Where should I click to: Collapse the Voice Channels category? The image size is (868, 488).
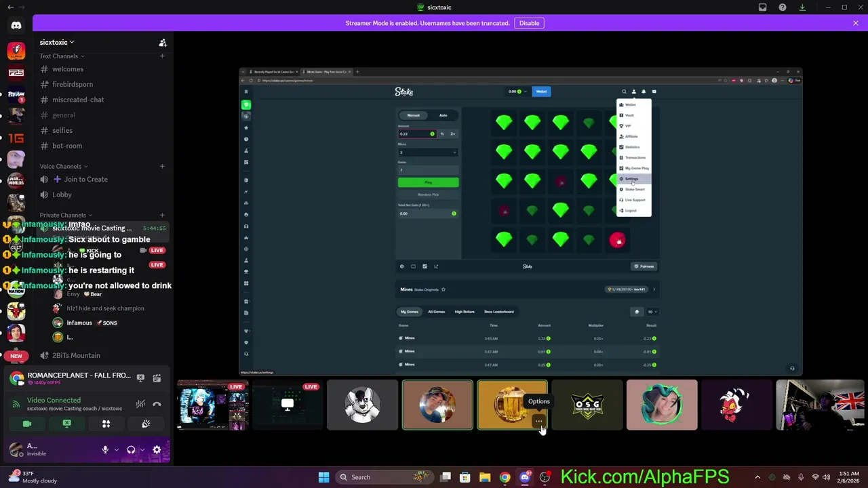(x=63, y=167)
